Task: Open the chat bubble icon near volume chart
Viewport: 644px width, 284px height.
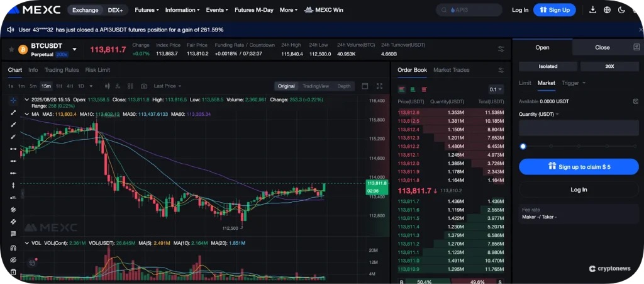Action: click(33, 263)
